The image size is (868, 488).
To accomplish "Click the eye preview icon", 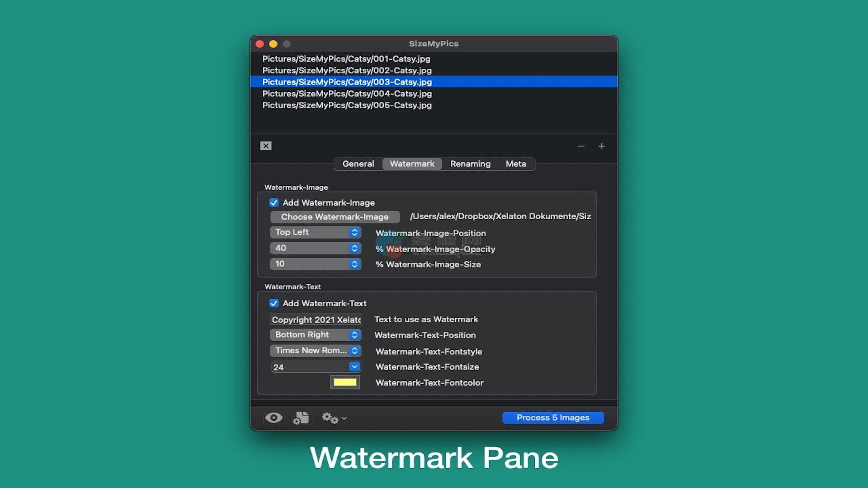I will (x=274, y=418).
